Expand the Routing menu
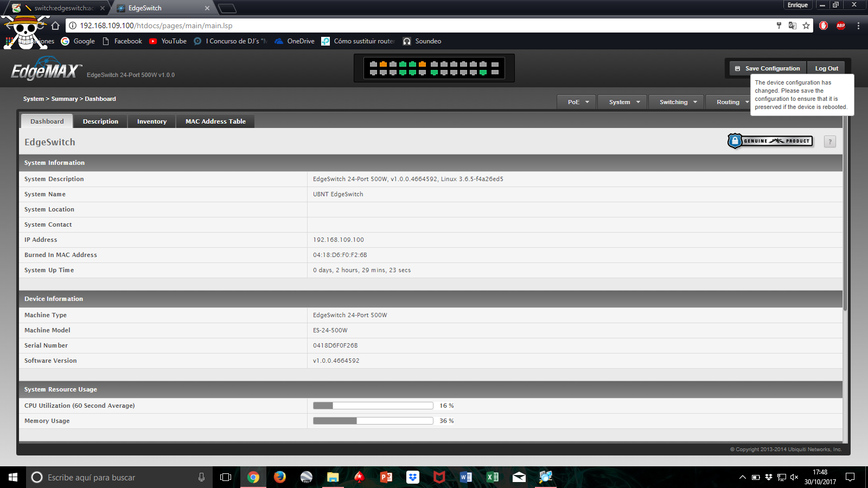The height and width of the screenshot is (488, 868). point(728,102)
